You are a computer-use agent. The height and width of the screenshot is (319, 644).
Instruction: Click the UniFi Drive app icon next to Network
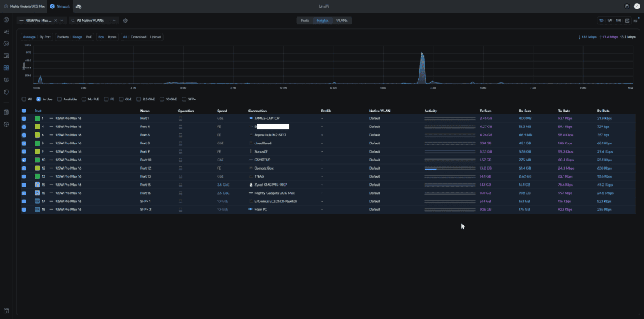click(79, 6)
